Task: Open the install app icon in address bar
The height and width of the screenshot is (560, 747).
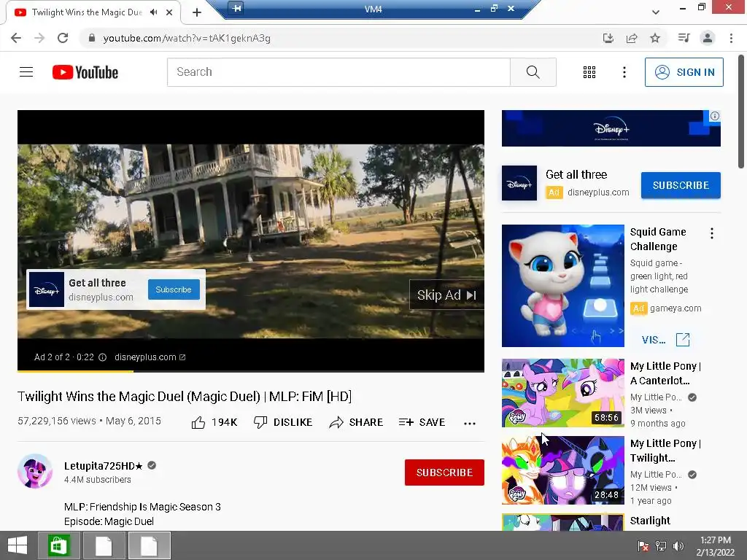Action: (608, 38)
